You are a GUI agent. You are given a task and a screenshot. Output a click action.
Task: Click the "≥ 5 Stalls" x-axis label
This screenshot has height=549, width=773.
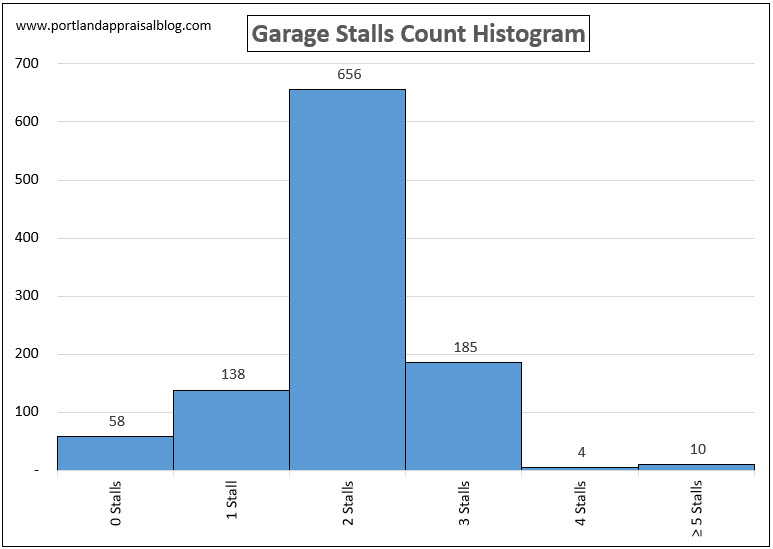coord(697,508)
